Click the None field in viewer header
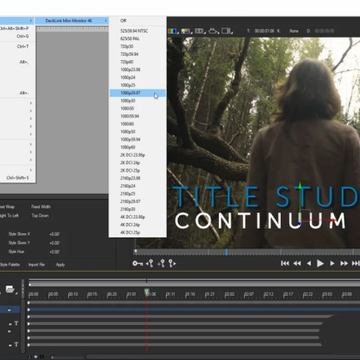The height and width of the screenshot is (360, 360). pos(294,31)
